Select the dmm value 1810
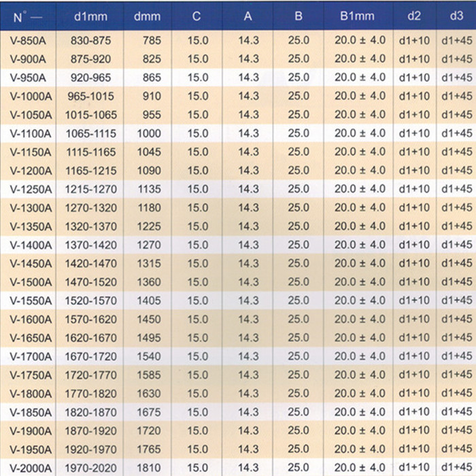 point(149,468)
